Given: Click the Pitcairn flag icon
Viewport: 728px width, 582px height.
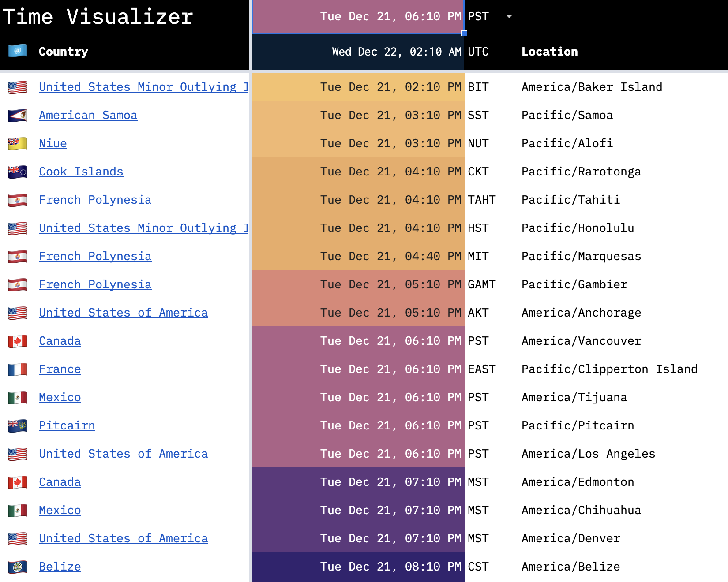Looking at the screenshot, I should click(x=17, y=425).
